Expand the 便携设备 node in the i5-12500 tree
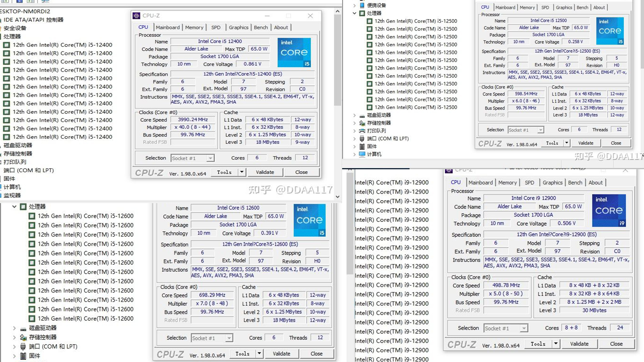 (355, 5)
